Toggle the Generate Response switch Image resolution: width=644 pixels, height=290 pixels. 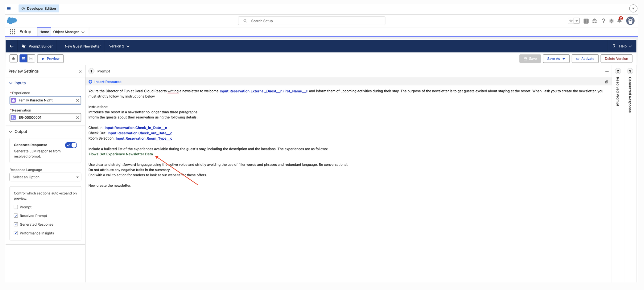(71, 145)
